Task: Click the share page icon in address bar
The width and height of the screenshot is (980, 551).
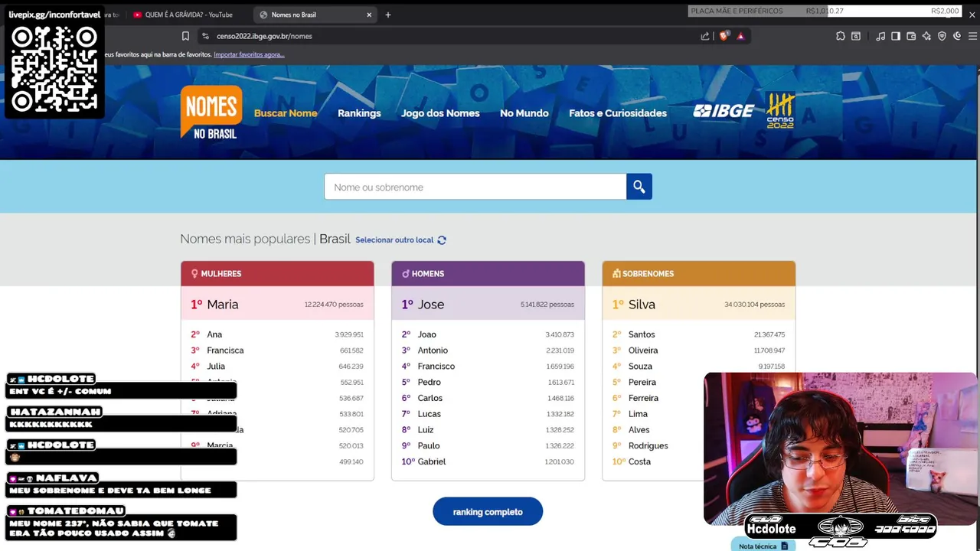Action: (705, 36)
